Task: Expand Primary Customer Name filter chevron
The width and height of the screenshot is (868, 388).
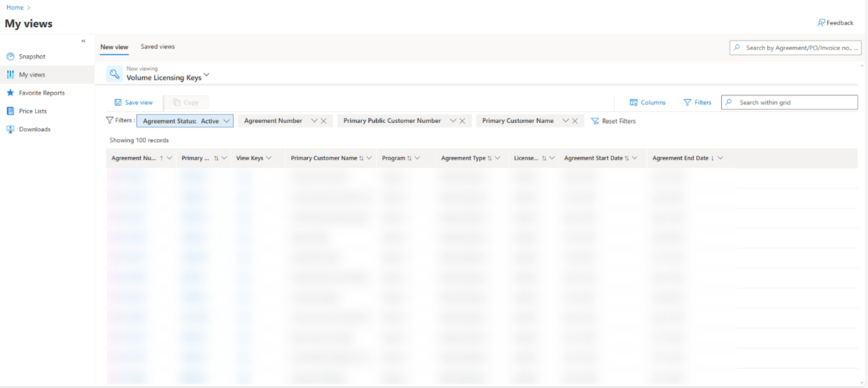Action: pyautogui.click(x=566, y=121)
